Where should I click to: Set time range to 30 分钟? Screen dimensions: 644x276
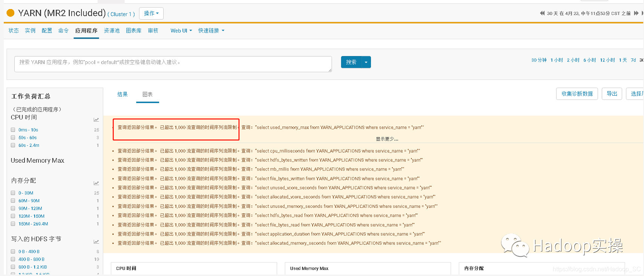[539, 60]
